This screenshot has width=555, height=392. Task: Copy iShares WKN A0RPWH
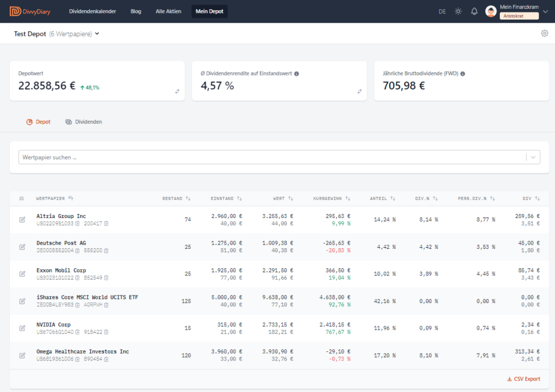106,305
